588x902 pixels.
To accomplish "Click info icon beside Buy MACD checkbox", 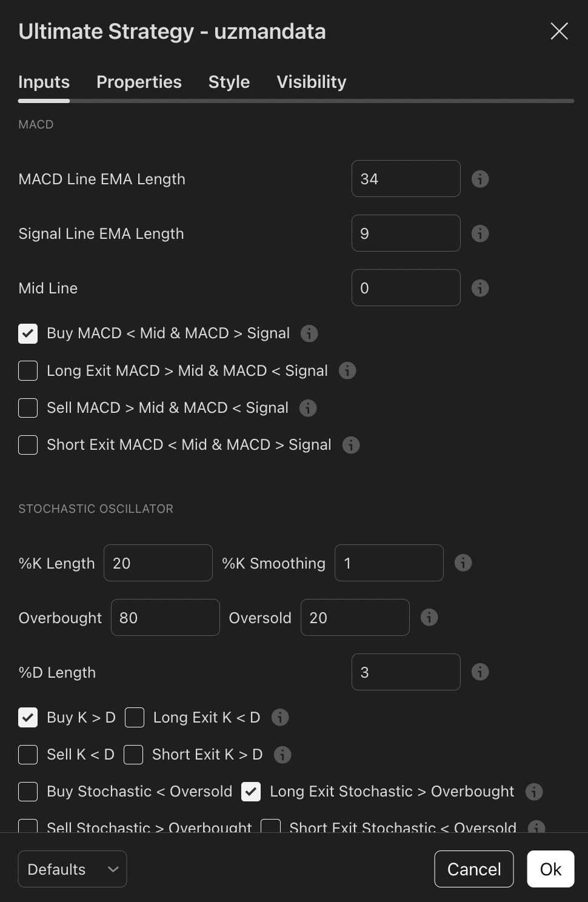I will click(x=309, y=333).
